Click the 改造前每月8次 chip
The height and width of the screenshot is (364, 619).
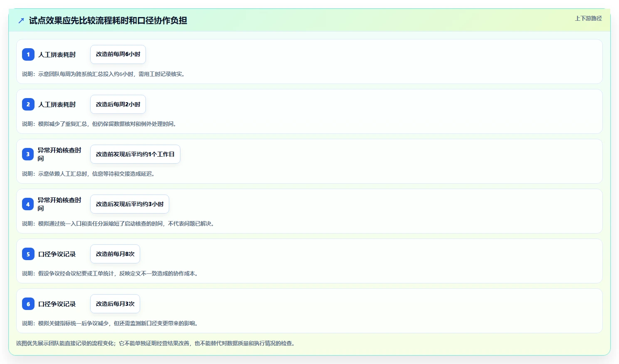point(115,254)
